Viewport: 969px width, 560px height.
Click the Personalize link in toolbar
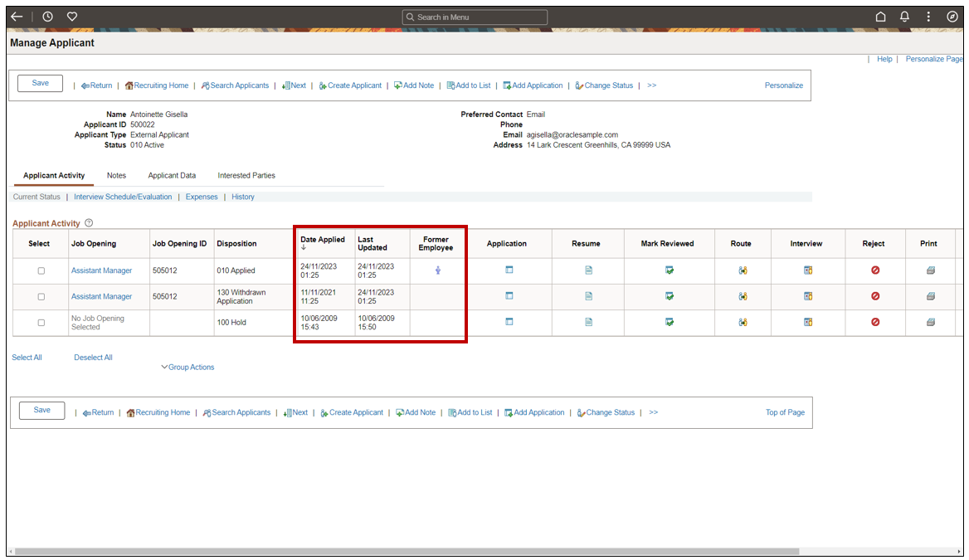tap(784, 85)
